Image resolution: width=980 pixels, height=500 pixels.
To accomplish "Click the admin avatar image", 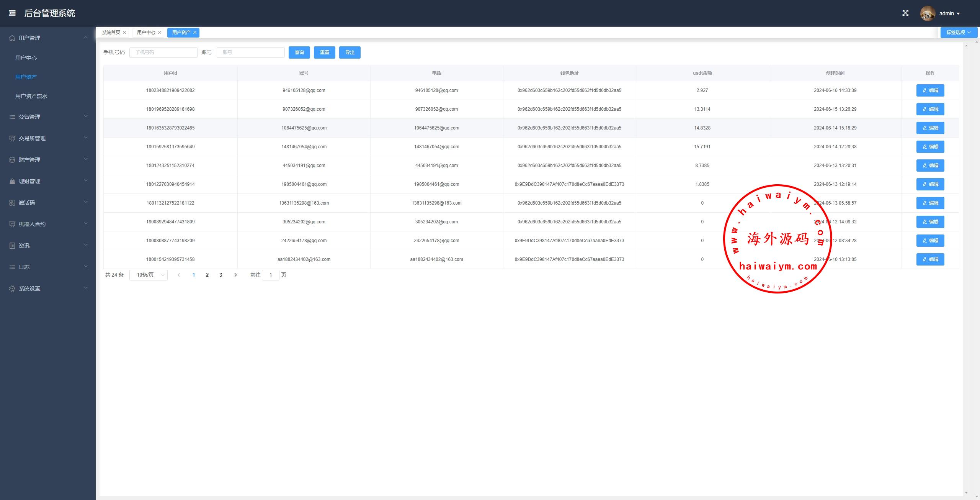I will point(927,13).
